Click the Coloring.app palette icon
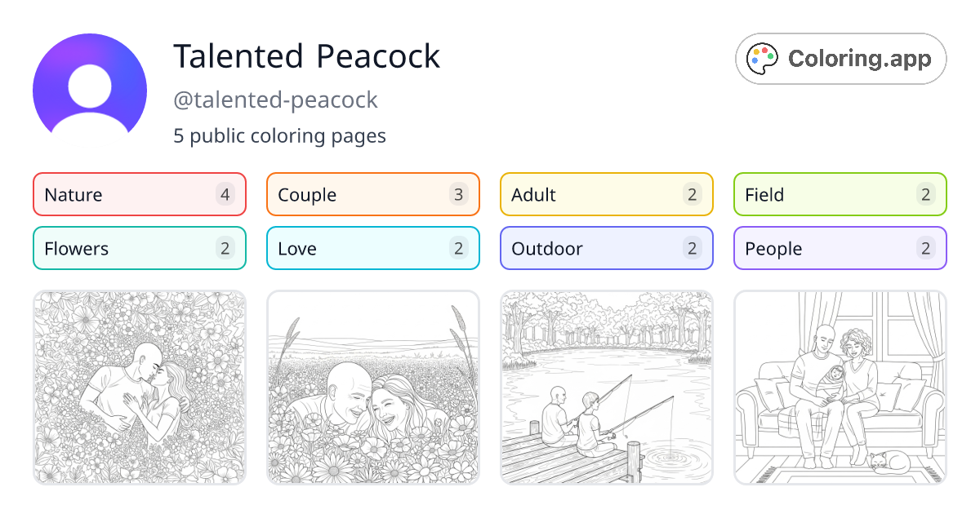This screenshot has width=980, height=514. point(763,58)
